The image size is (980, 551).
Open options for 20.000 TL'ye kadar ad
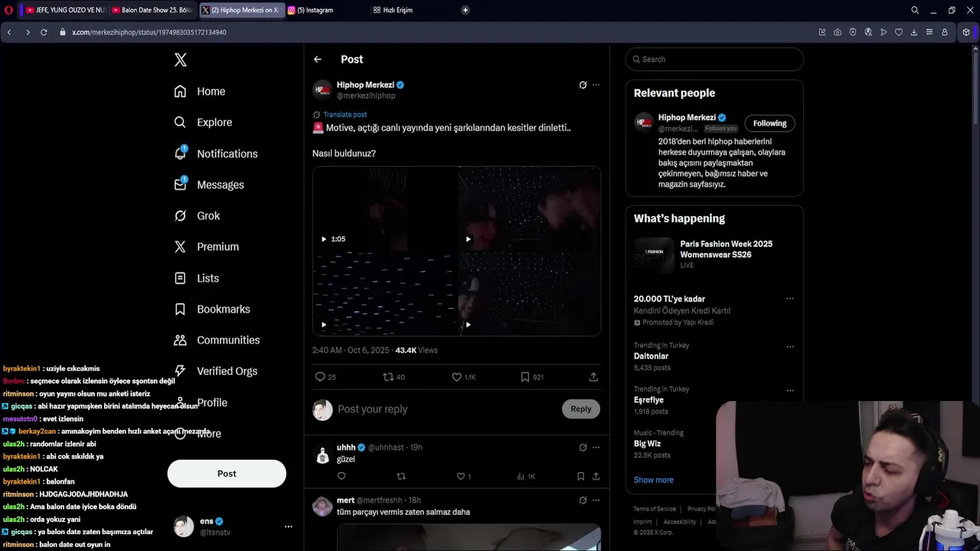[x=790, y=298]
